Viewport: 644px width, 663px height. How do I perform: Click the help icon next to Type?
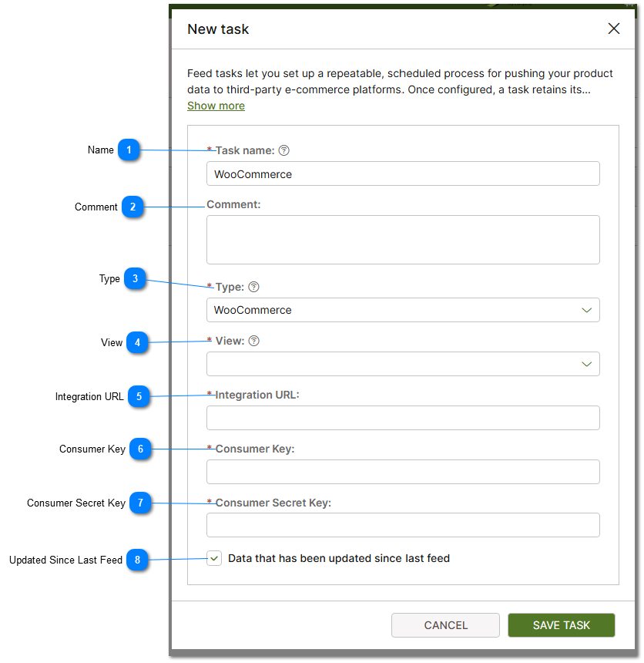pos(253,287)
